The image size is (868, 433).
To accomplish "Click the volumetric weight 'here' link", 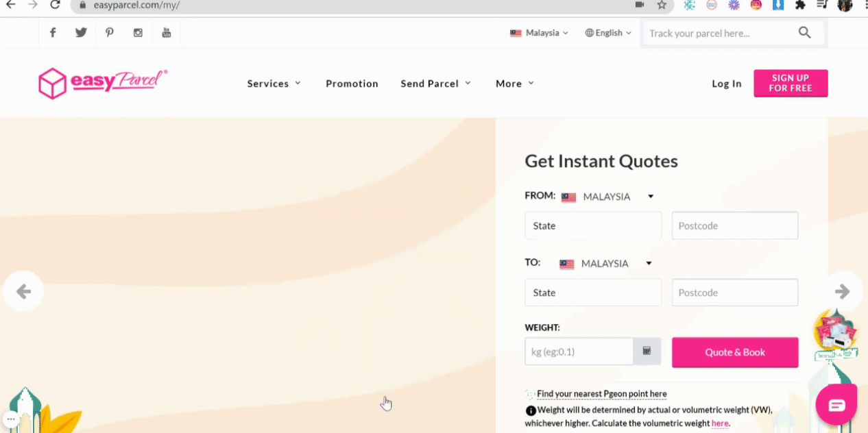I will point(720,423).
